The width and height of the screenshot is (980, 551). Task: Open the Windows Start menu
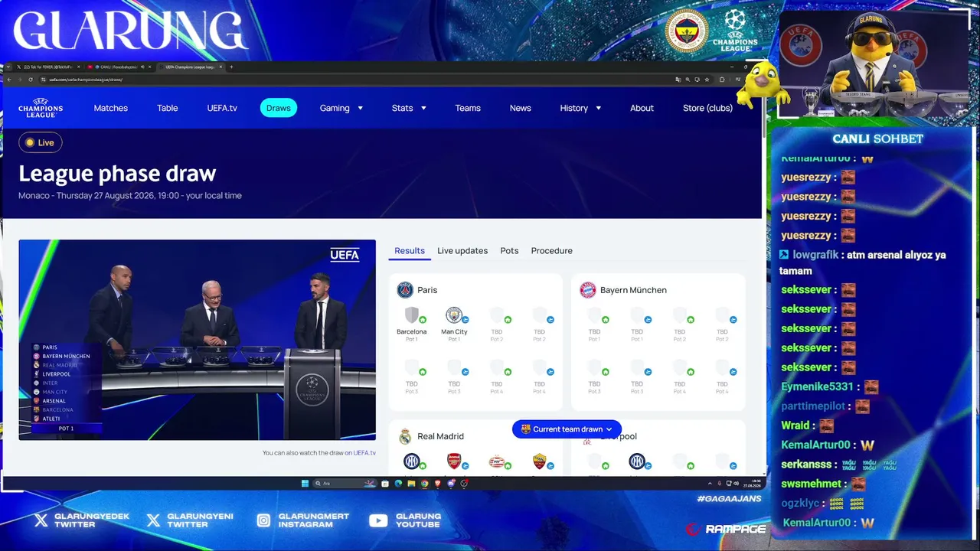pos(305,484)
